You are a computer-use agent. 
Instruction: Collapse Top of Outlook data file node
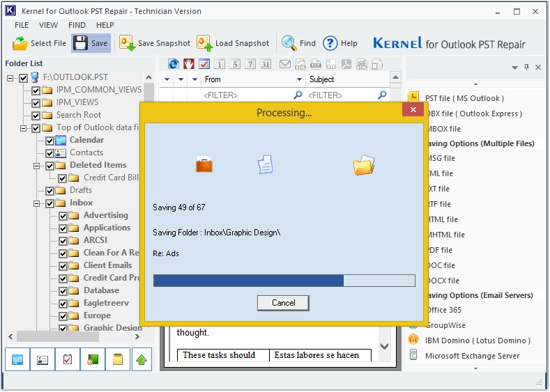click(x=23, y=128)
